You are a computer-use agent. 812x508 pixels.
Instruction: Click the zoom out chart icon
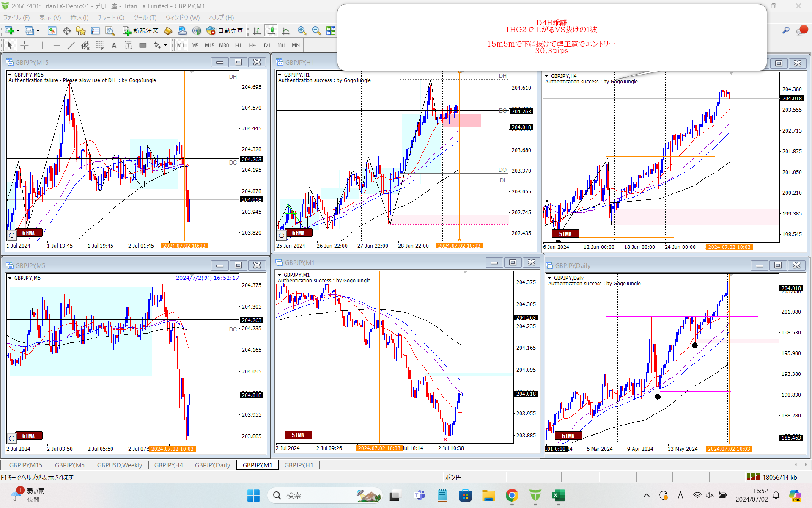pyautogui.click(x=316, y=30)
